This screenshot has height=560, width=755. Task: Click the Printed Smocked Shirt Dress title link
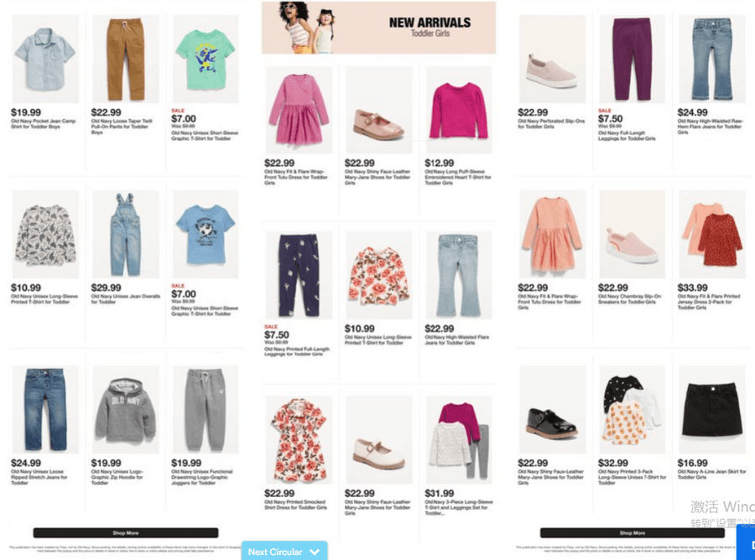295,505
